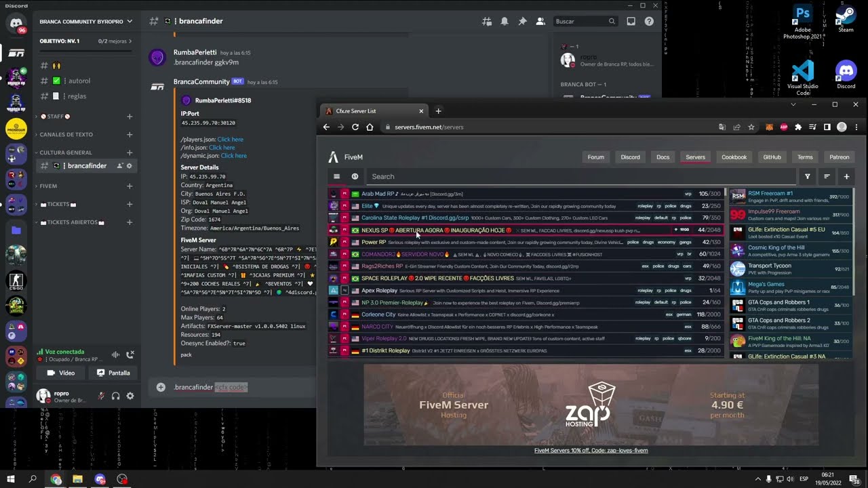This screenshot has height=488, width=868.
Task: Toggle member list in Discord header
Action: click(540, 21)
